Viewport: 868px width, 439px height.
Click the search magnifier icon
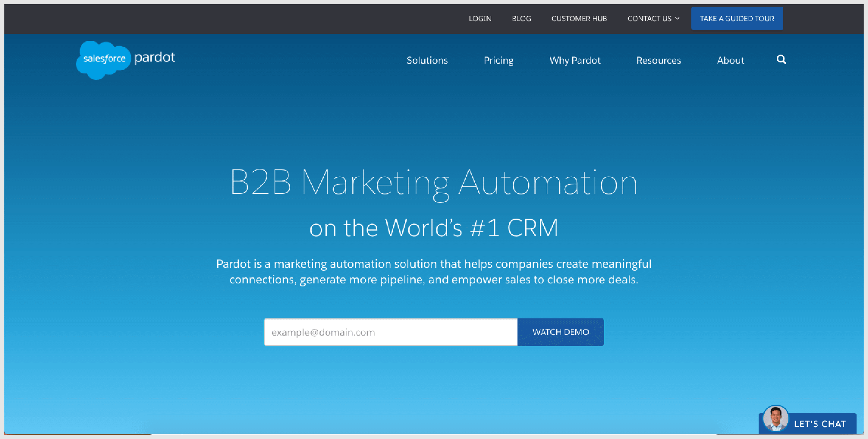(781, 60)
